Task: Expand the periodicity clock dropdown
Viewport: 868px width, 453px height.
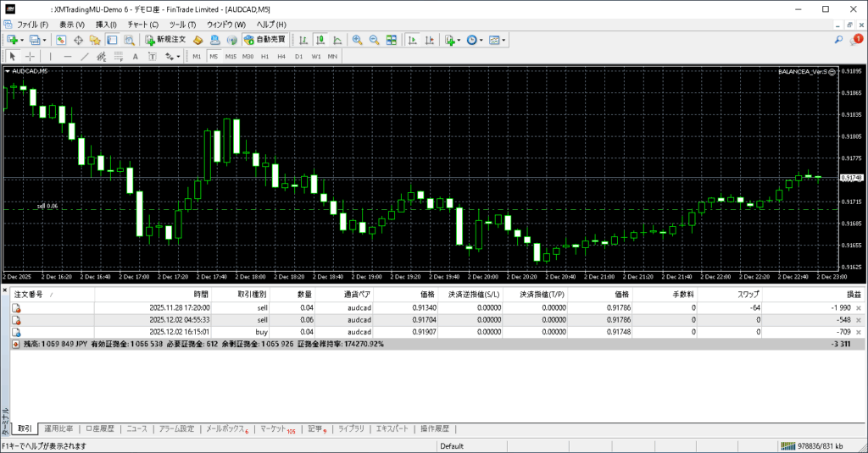Action: 481,40
